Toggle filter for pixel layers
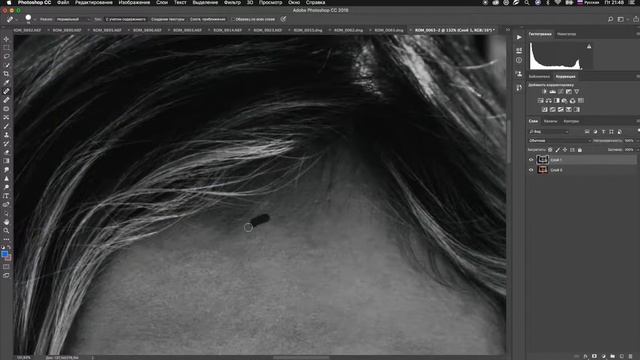Screen dimensions: 640x360 tap(587, 131)
